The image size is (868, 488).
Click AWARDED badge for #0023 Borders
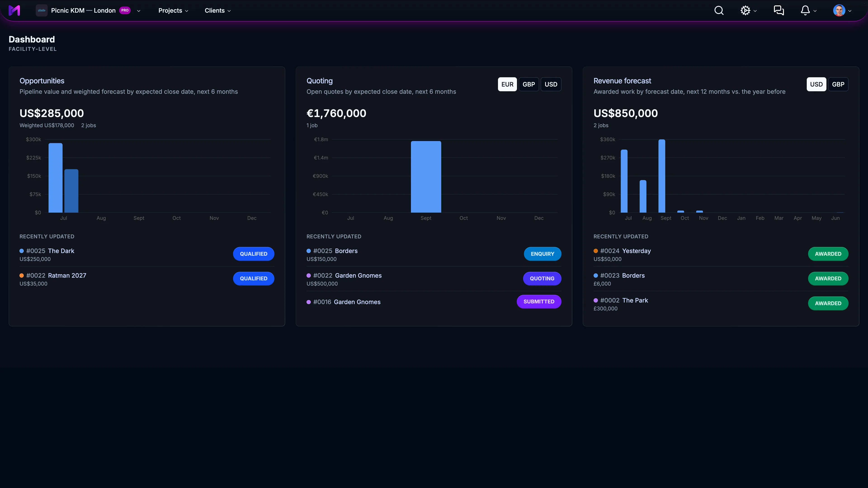[x=828, y=279]
